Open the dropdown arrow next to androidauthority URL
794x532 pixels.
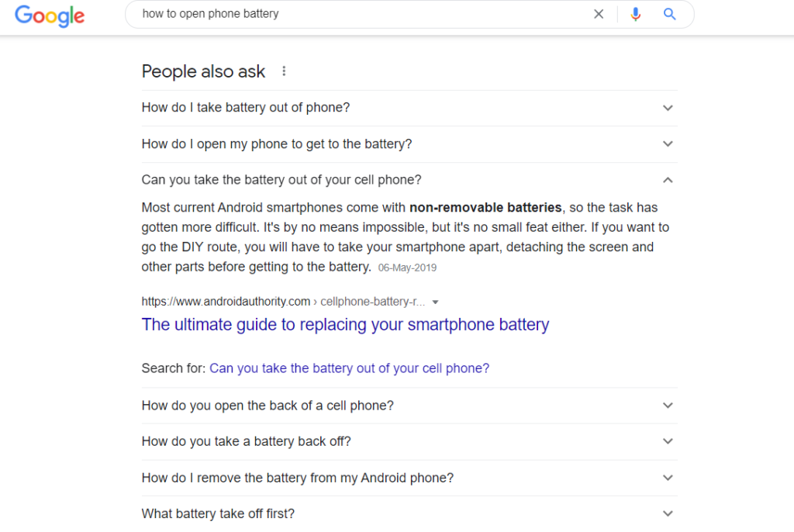click(435, 302)
